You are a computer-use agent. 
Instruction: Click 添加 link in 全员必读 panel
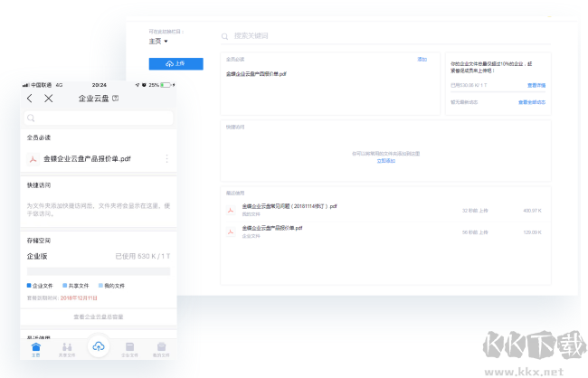422,59
